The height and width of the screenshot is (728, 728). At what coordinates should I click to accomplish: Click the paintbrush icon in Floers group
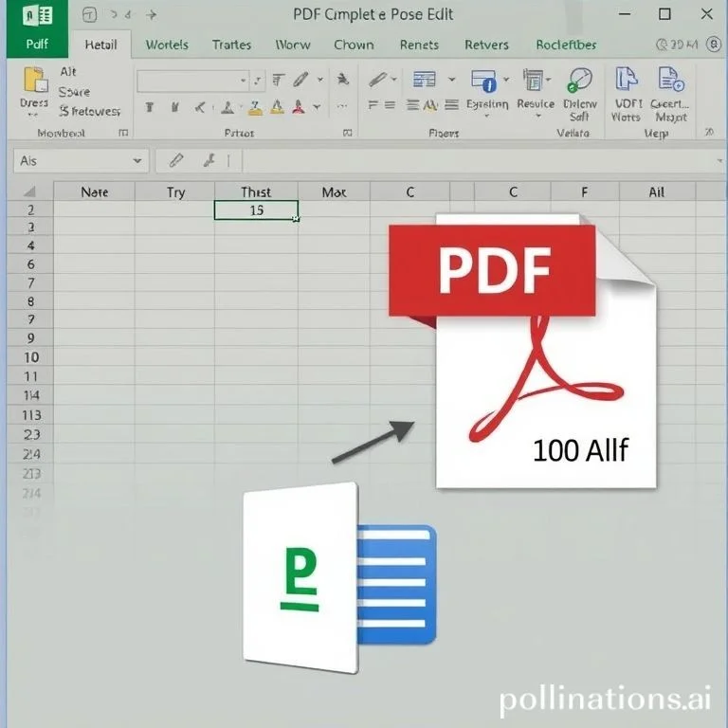coord(378,80)
